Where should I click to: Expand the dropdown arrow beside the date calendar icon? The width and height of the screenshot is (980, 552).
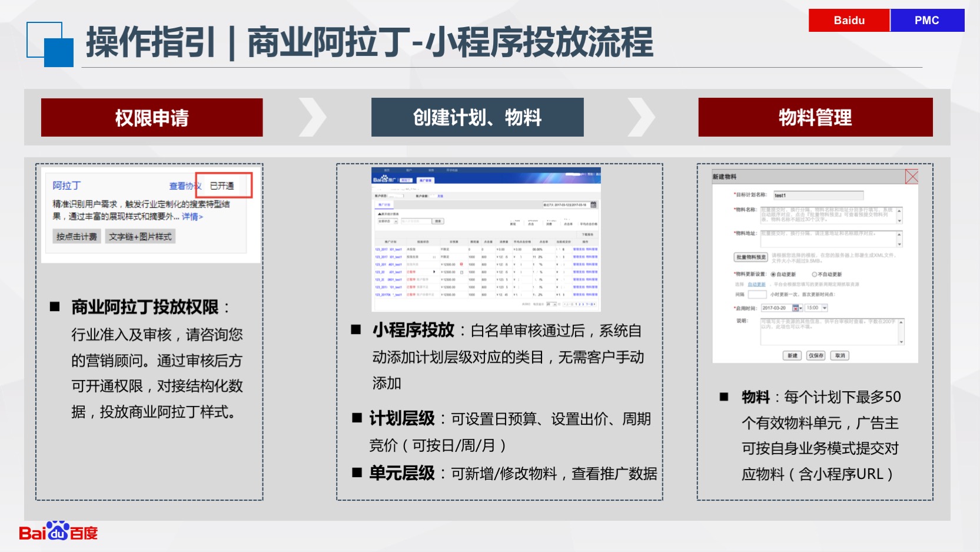(x=800, y=308)
